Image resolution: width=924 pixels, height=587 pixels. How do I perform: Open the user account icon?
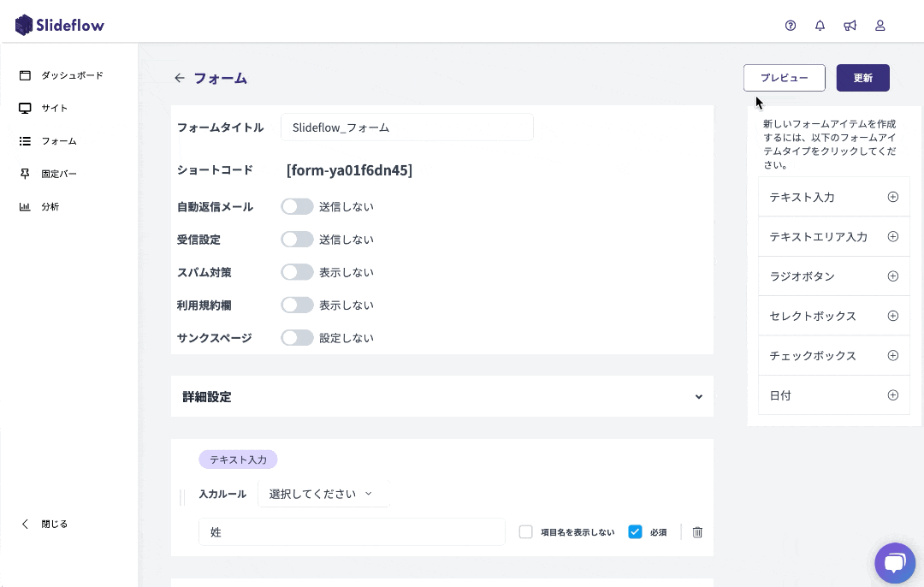tap(880, 26)
